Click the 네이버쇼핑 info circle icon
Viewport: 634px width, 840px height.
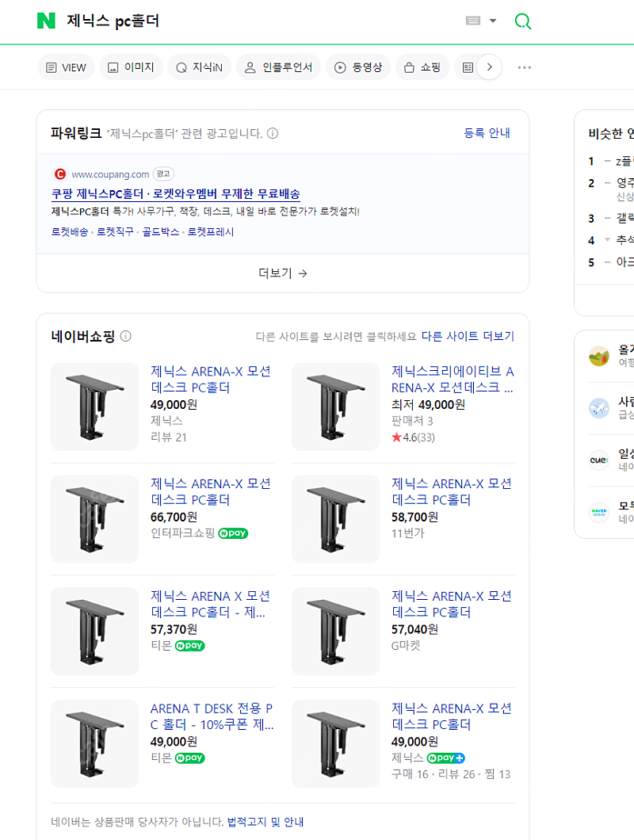pos(125,337)
